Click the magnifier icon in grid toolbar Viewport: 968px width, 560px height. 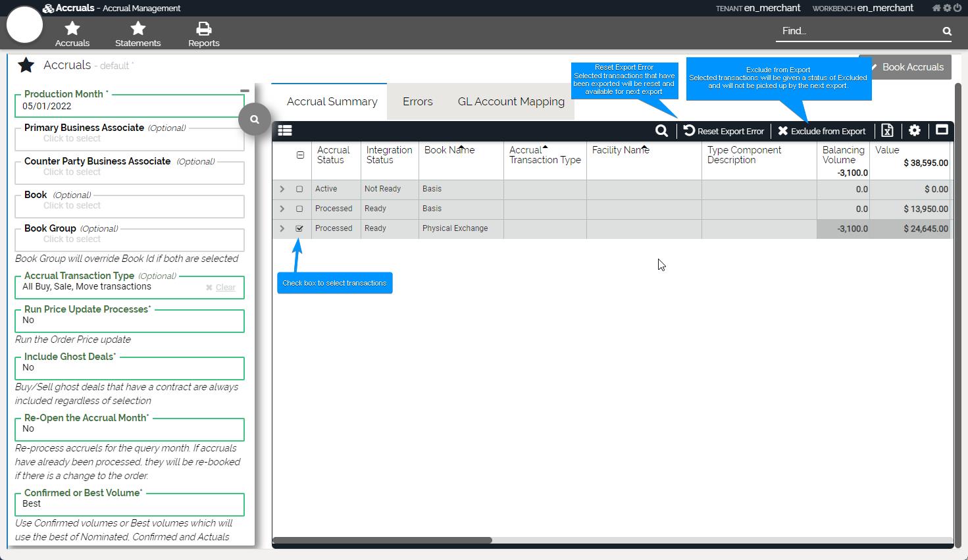[661, 131]
